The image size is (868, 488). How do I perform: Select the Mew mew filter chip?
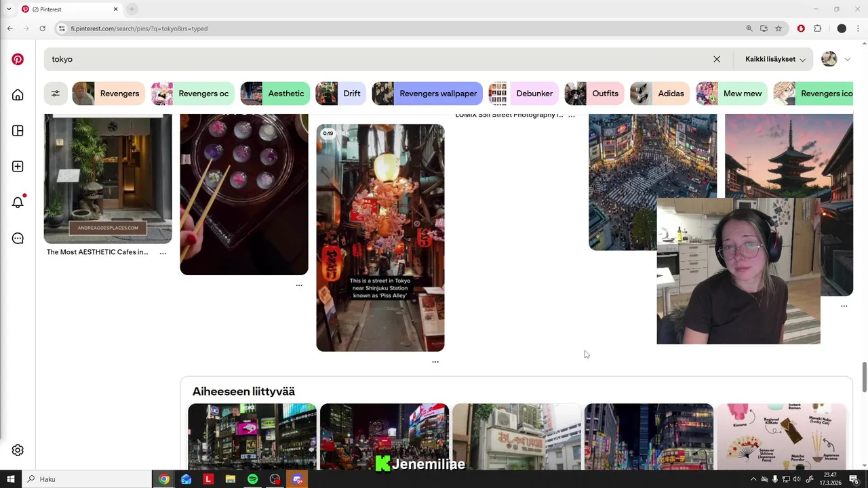[731, 94]
